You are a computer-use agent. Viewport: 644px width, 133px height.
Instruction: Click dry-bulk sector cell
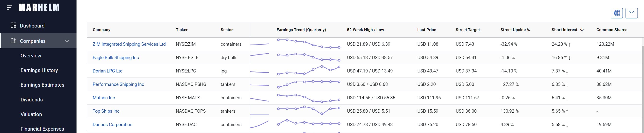(x=229, y=58)
